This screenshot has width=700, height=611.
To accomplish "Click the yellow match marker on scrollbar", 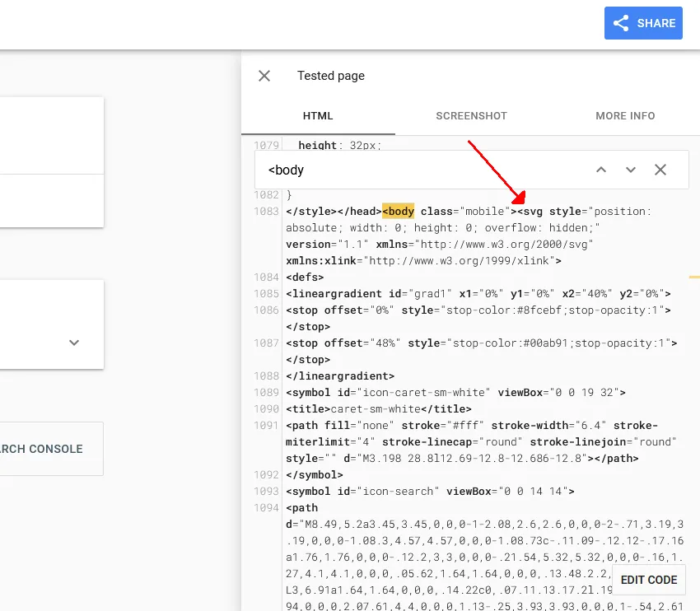I will pyautogui.click(x=694, y=278).
